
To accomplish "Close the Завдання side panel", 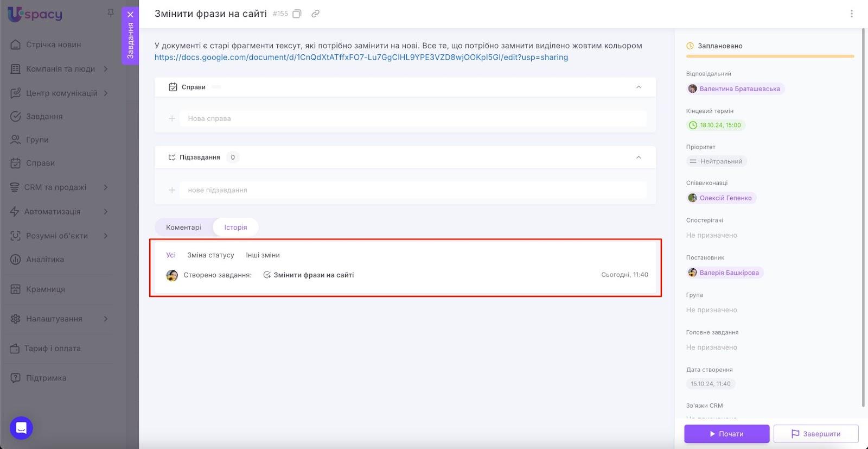I will (x=130, y=15).
